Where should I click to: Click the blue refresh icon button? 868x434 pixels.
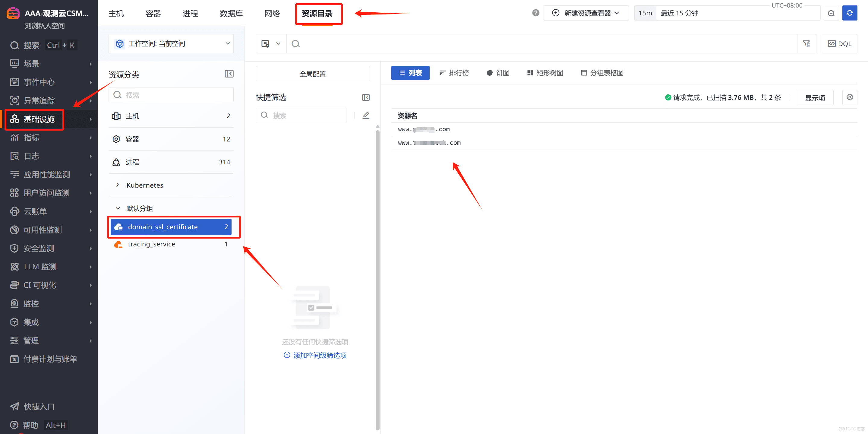[850, 13]
